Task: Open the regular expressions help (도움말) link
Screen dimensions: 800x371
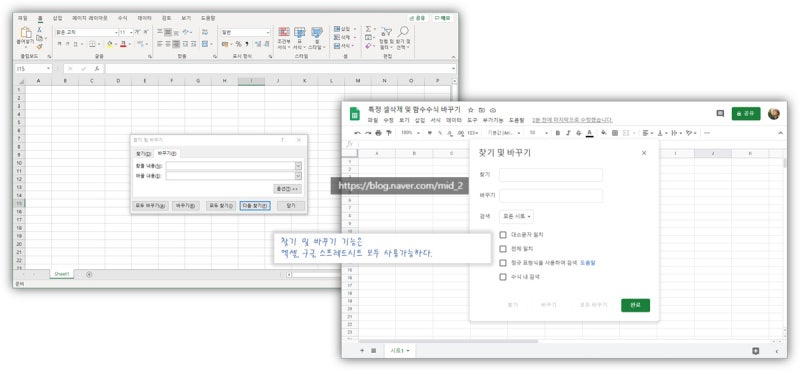Action: click(587, 263)
